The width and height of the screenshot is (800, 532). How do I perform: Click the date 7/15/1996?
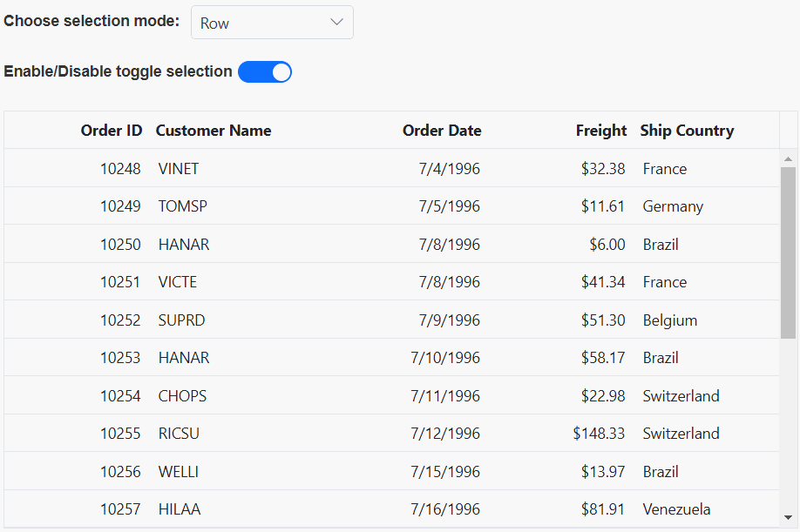pyautogui.click(x=445, y=472)
